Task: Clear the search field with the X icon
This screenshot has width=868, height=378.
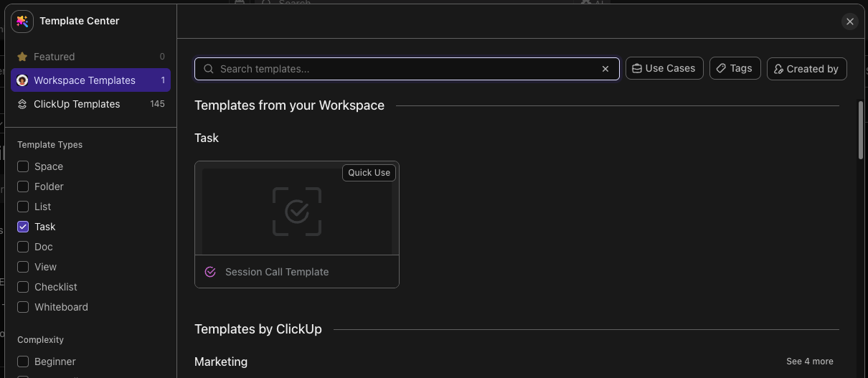Action: pos(605,69)
